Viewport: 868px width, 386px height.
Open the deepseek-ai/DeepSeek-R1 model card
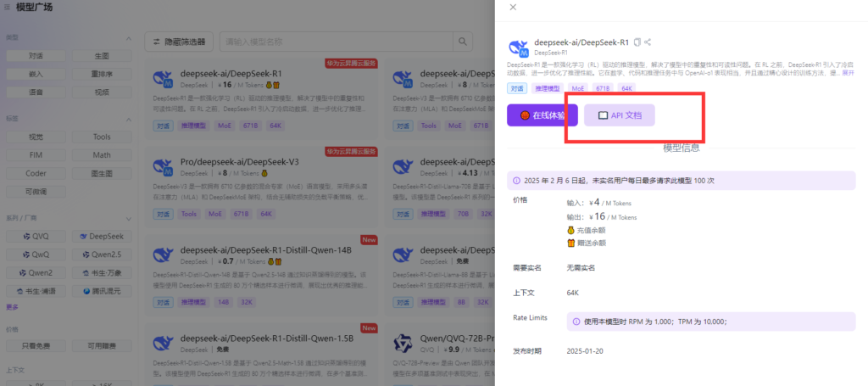pyautogui.click(x=262, y=98)
